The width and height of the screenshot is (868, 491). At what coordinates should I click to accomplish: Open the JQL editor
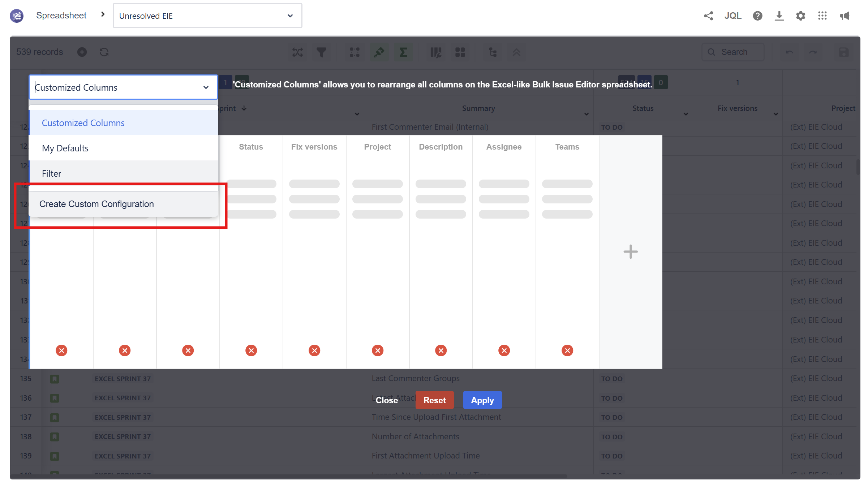733,16
